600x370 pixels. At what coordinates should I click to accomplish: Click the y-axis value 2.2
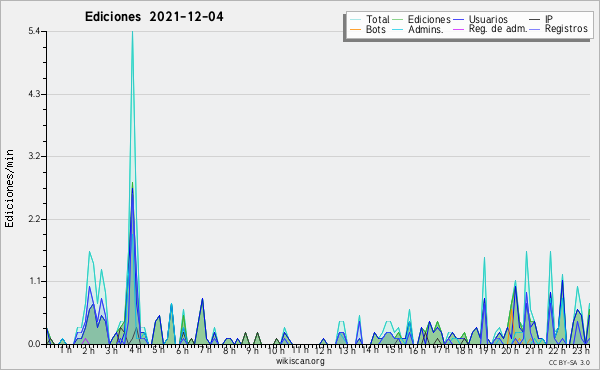pyautogui.click(x=34, y=219)
